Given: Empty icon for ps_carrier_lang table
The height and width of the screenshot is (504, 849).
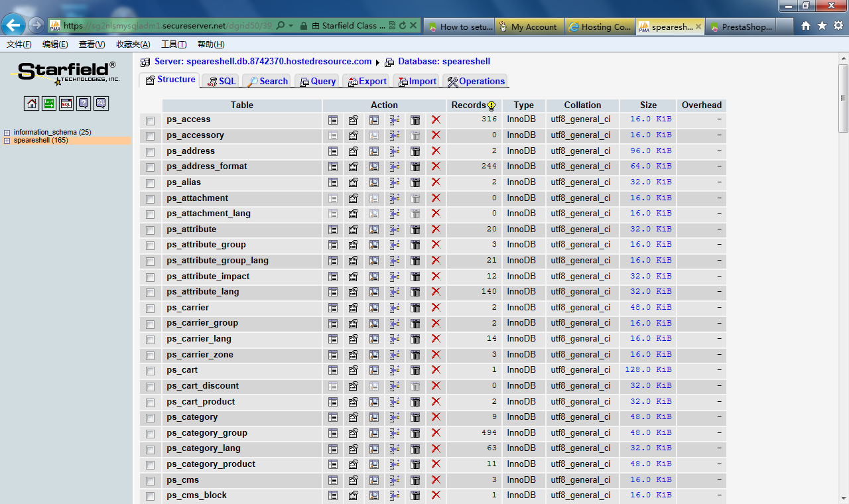Looking at the screenshot, I should coord(415,339).
